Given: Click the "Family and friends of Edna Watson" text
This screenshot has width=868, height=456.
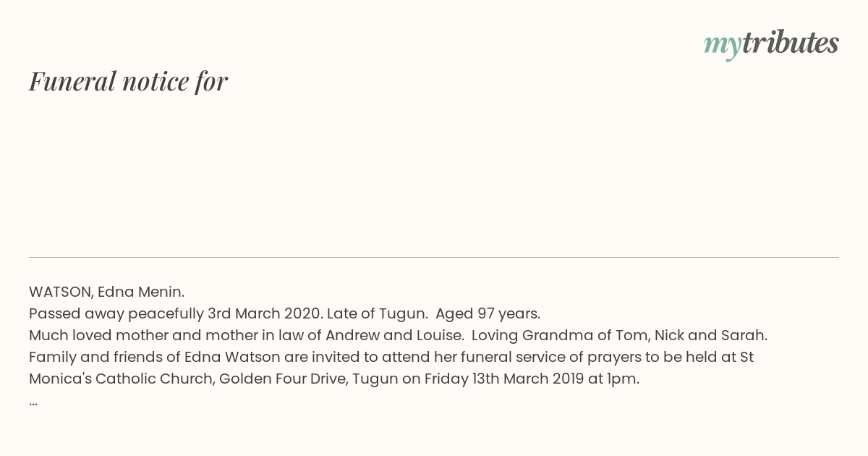Looking at the screenshot, I should (x=155, y=357).
